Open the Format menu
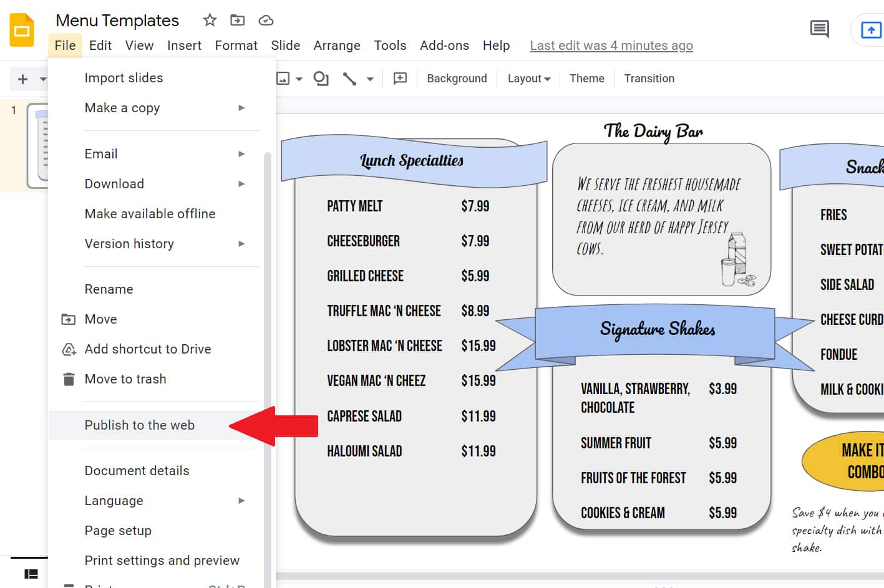The height and width of the screenshot is (588, 884). tap(236, 46)
